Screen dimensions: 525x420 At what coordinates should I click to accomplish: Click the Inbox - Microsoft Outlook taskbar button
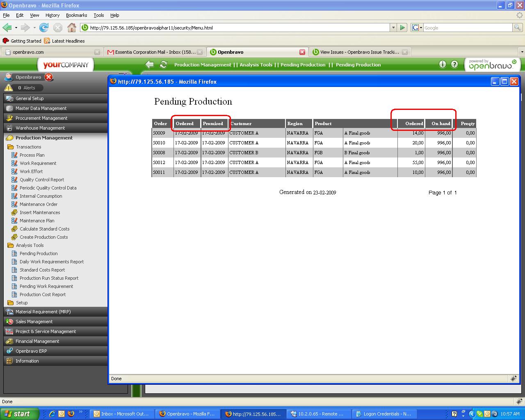pos(122,414)
